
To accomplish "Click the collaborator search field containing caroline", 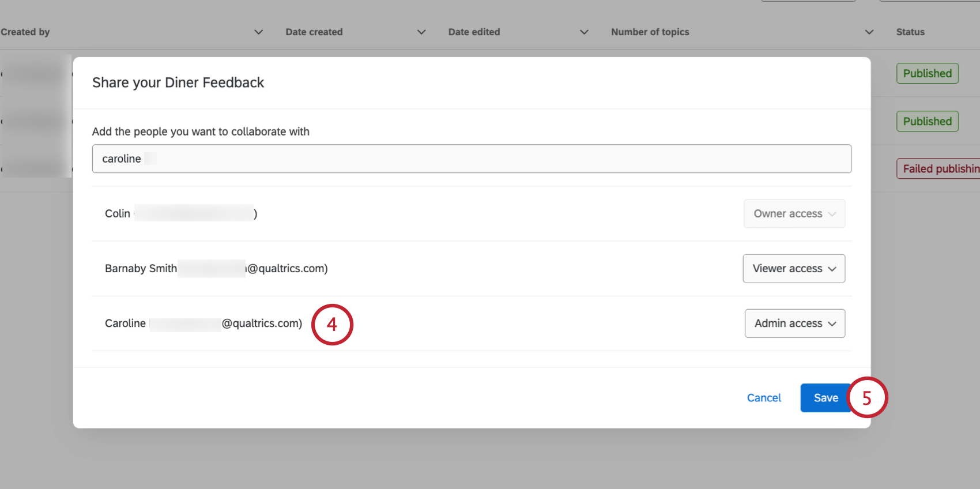I will 472,159.
